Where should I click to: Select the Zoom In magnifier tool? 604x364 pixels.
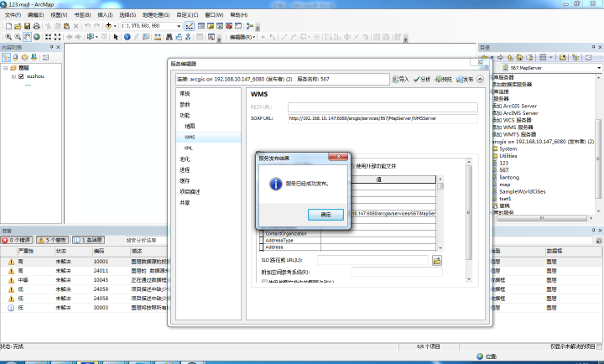(x=8, y=37)
